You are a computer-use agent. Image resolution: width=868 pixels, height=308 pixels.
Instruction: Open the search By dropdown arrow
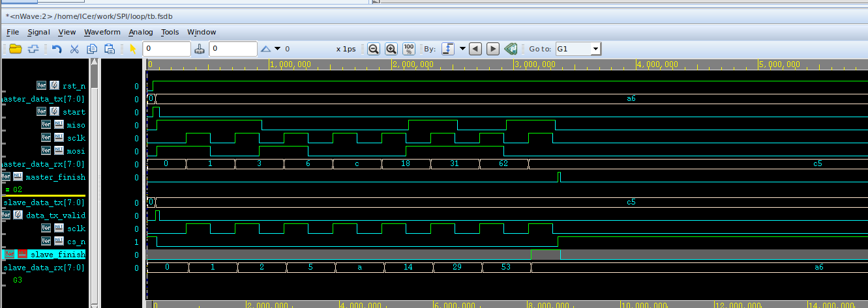tap(462, 49)
